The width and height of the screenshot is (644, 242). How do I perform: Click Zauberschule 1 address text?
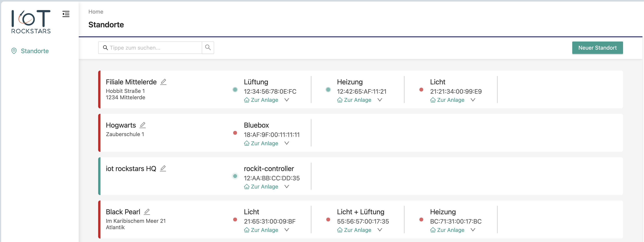pos(125,134)
